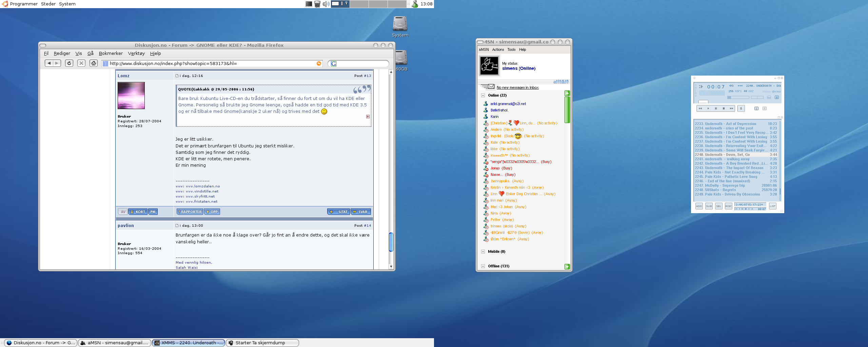The width and height of the screenshot is (868, 347).
Task: Open the aMSN Tools menu
Action: pos(511,49)
